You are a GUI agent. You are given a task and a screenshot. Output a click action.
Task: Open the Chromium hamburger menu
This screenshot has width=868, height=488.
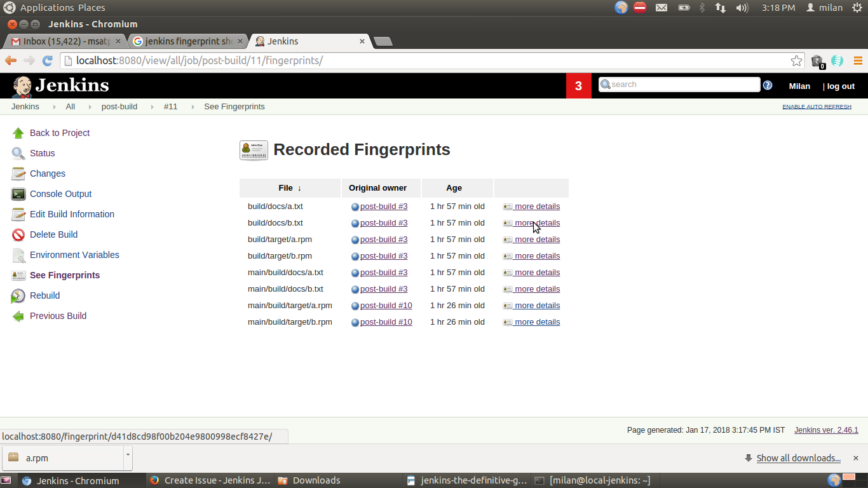(x=858, y=61)
